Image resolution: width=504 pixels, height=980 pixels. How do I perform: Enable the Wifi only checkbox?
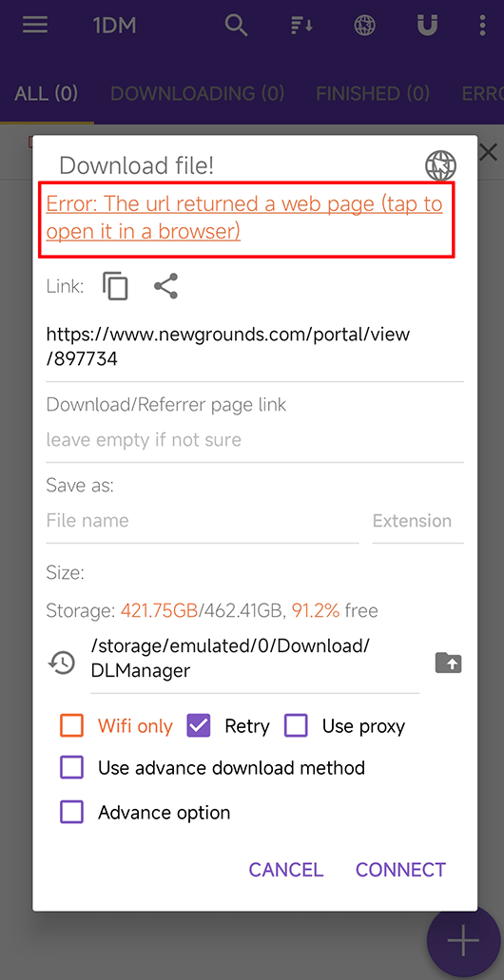[x=72, y=725]
